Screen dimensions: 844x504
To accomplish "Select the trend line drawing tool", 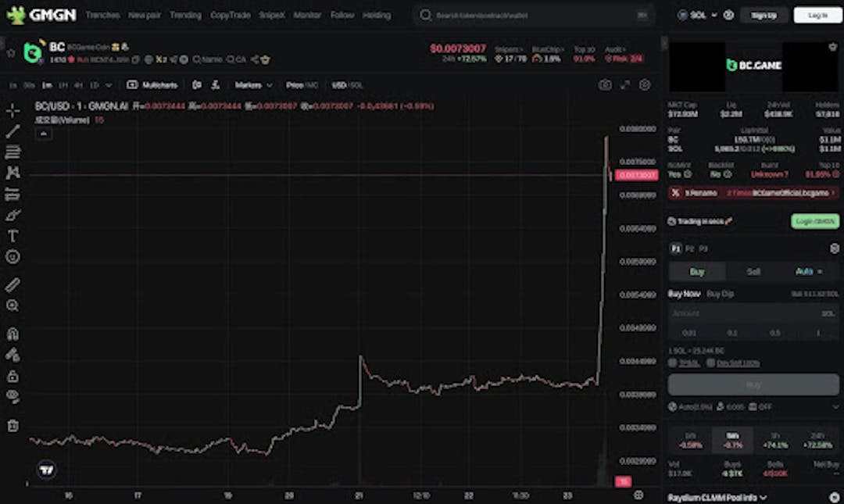I will (x=13, y=131).
